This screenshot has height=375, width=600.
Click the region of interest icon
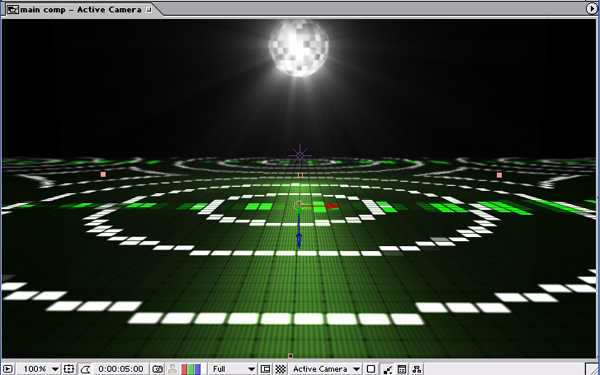(x=265, y=369)
